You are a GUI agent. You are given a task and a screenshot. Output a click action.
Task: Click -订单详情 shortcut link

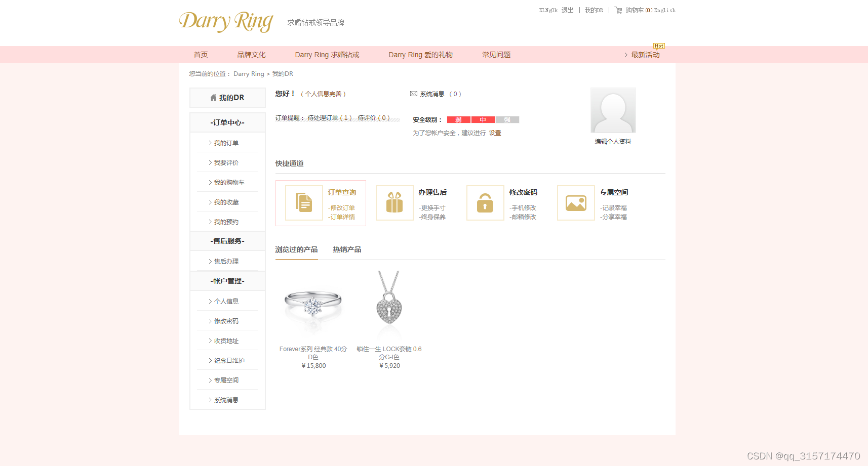[341, 217]
